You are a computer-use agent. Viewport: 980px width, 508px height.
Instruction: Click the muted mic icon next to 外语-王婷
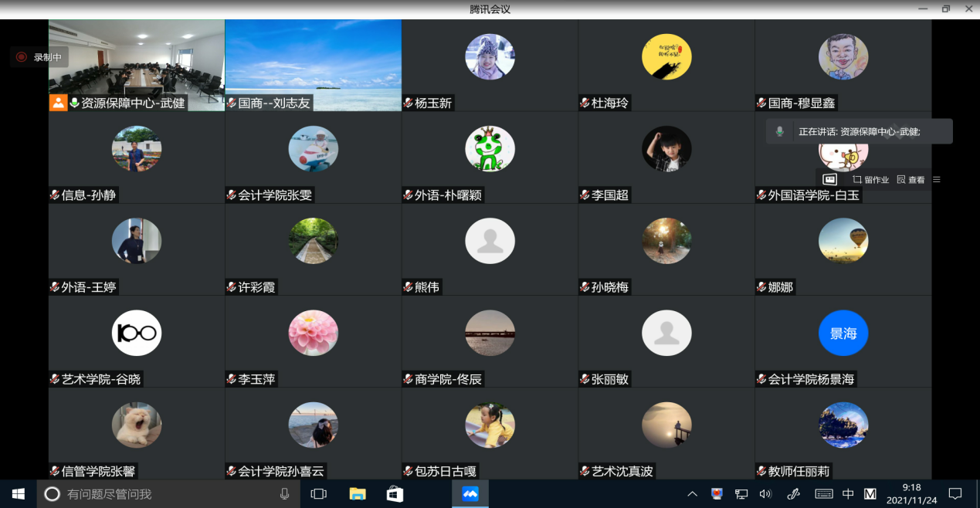click(x=55, y=287)
